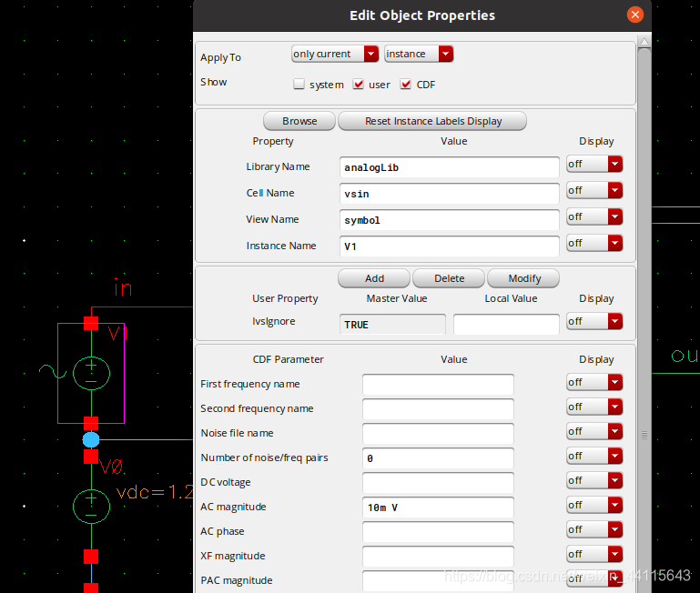Click Number of noise/freq pairs field
Image resolution: width=700 pixels, height=593 pixels.
438,457
